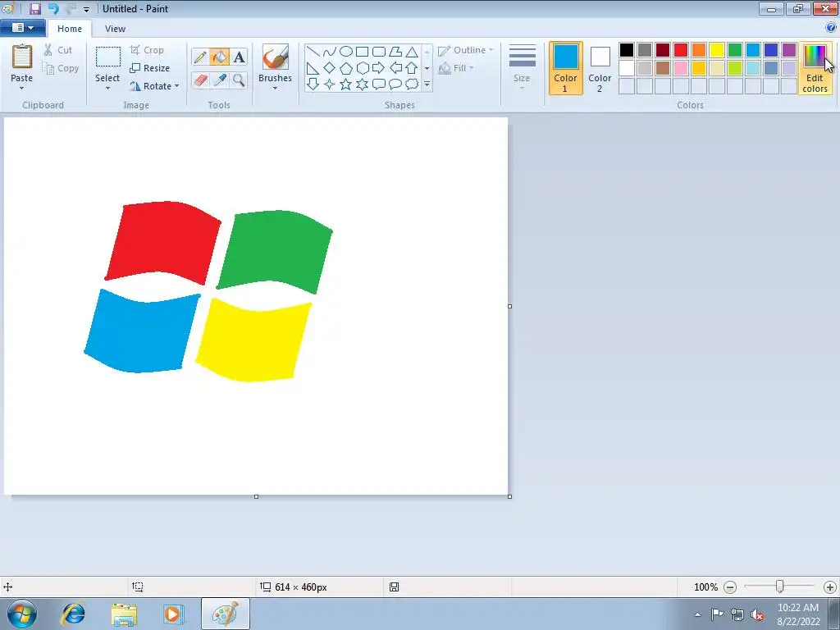Viewport: 840px width, 630px height.
Task: Choose the Rectangle shape
Action: coord(362,52)
